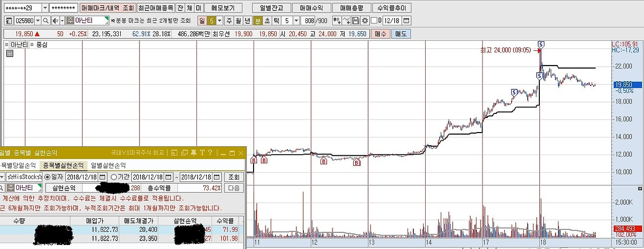Image resolution: width=644 pixels, height=249 pixels.
Task: Click the window layout icon after 국내VS미국주식 비교
Action: (174, 152)
